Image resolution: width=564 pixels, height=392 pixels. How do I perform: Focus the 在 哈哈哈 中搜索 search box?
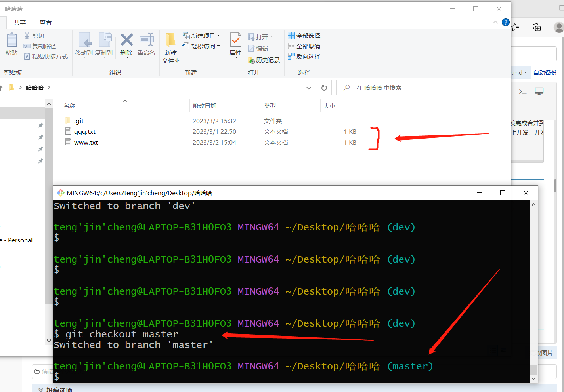tap(421, 88)
